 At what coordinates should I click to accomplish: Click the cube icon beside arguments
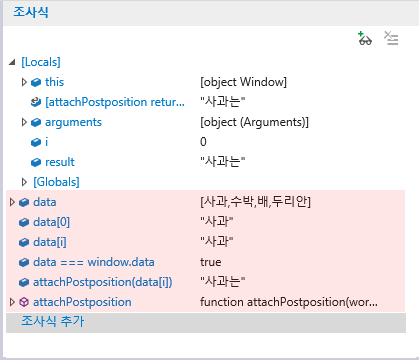[x=36, y=122]
